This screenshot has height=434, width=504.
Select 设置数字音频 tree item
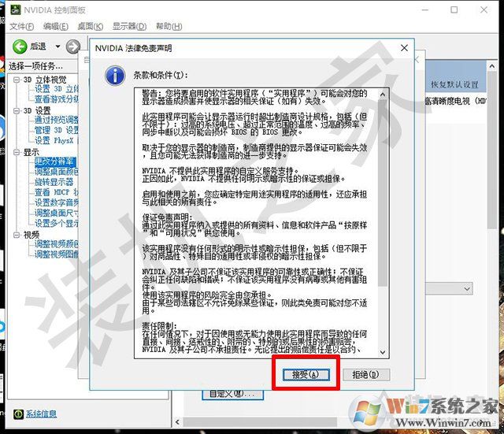coord(56,202)
